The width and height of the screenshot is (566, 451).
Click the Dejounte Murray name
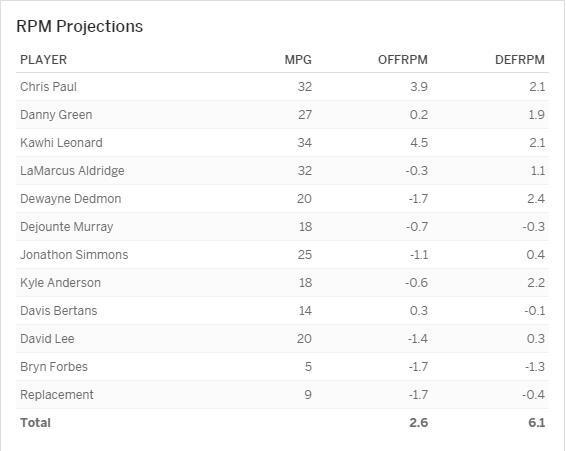click(66, 227)
